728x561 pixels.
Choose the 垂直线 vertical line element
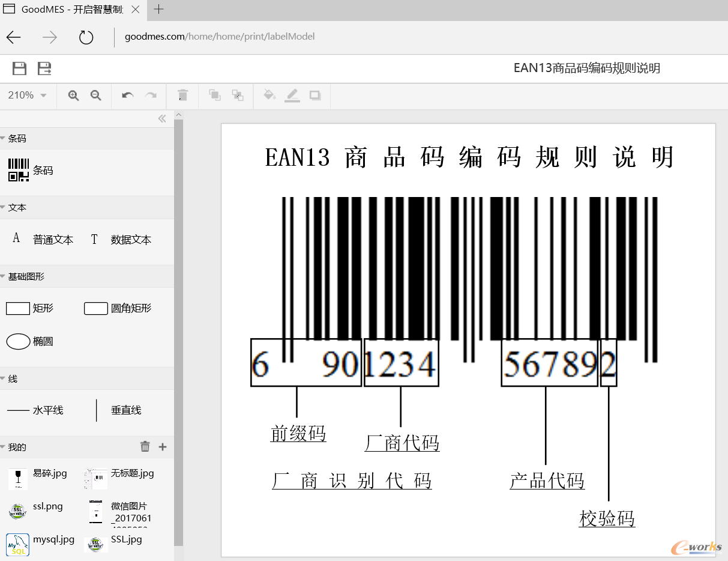point(119,410)
